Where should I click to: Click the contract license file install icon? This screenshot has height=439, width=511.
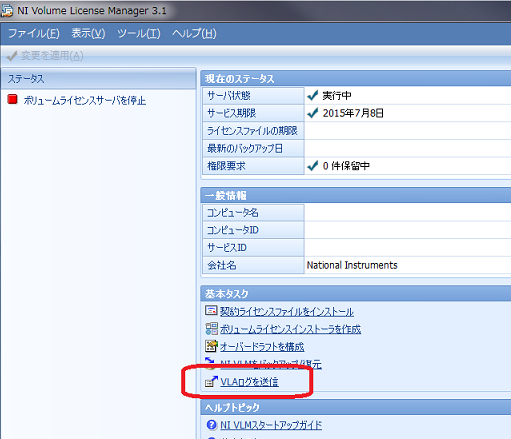point(211,311)
